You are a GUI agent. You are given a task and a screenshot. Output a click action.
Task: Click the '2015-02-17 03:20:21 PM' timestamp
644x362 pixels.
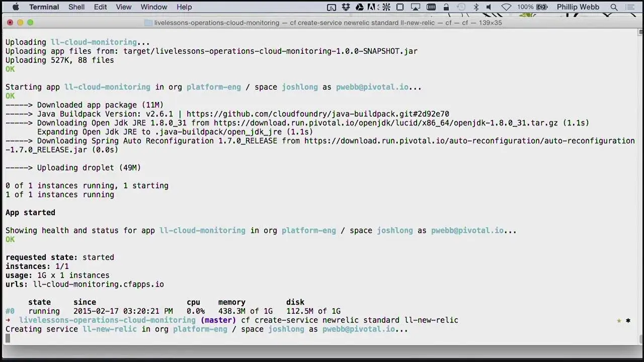click(123, 311)
